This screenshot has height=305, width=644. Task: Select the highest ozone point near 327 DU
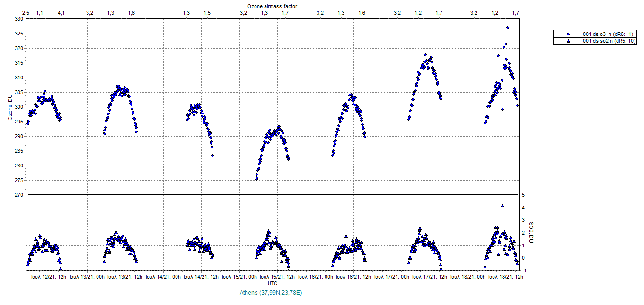pos(507,28)
